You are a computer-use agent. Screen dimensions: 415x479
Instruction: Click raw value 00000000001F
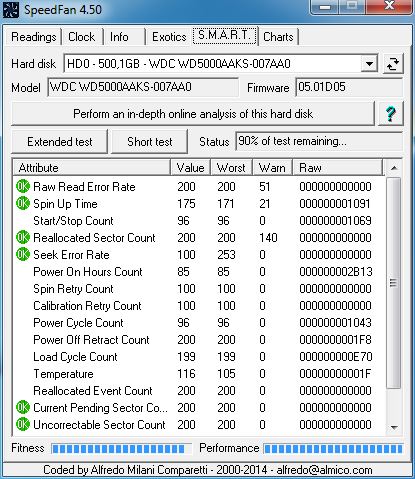335,373
